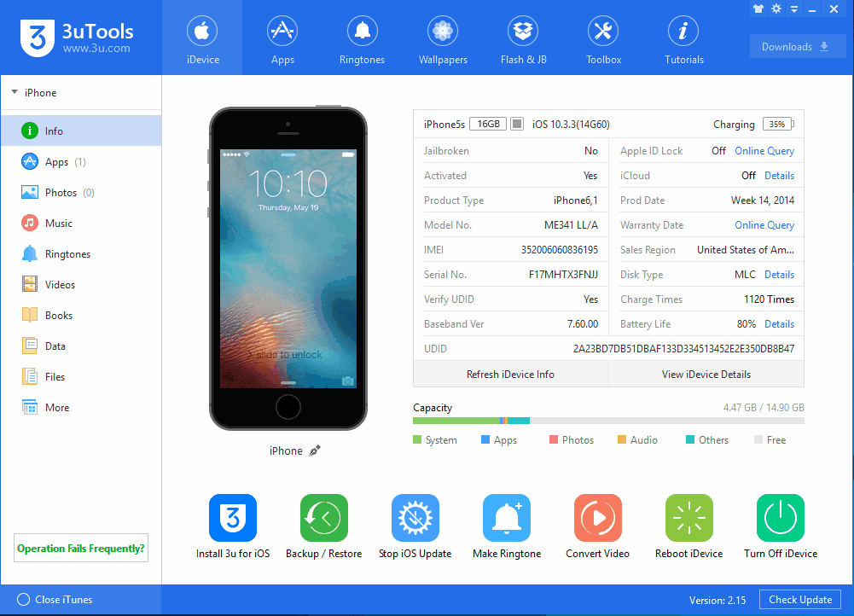854x616 pixels.
Task: Click Sales Region United States value
Action: (746, 249)
